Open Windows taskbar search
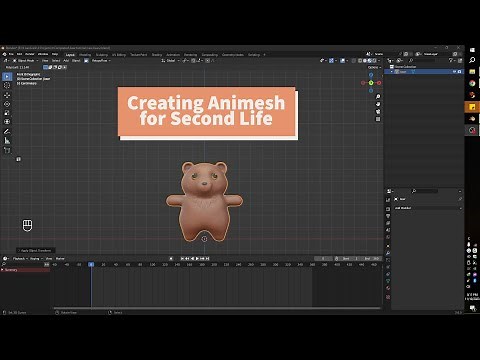The height and width of the screenshot is (360, 480). click(x=472, y=60)
